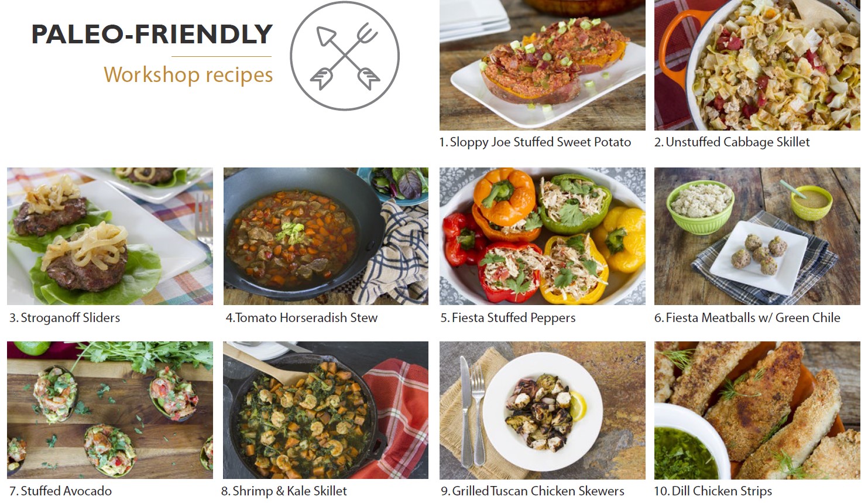The height and width of the screenshot is (503, 868).
Task: View the Shrimp & Kale Skillet photo
Action: [325, 410]
